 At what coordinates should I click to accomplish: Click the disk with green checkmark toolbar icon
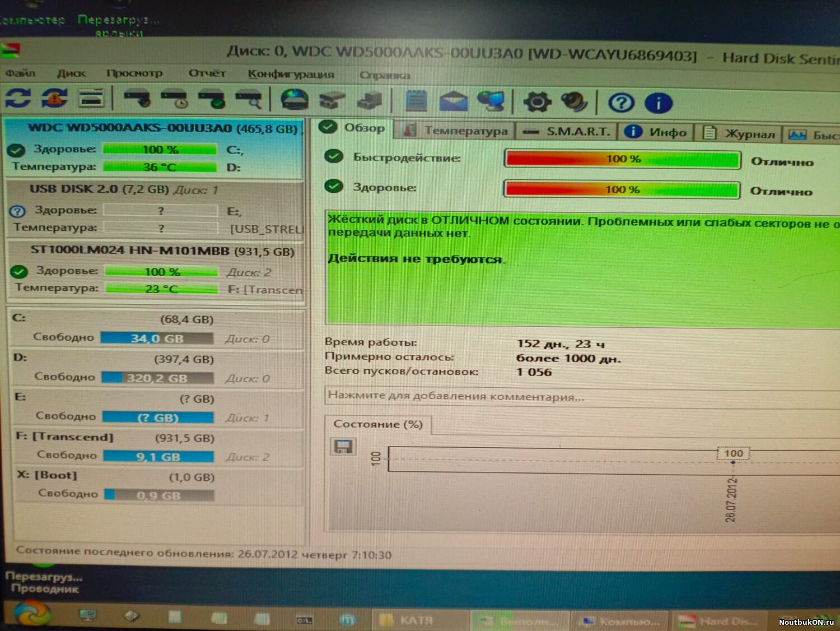tap(212, 100)
